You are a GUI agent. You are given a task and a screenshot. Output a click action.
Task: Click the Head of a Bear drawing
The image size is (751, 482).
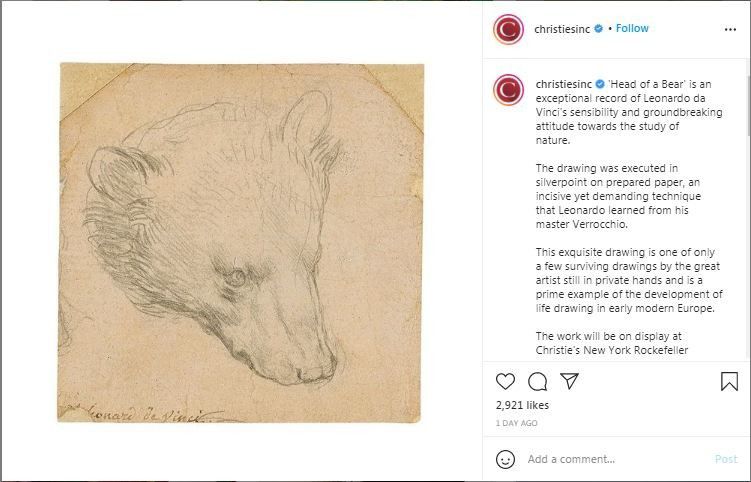tap(241, 242)
